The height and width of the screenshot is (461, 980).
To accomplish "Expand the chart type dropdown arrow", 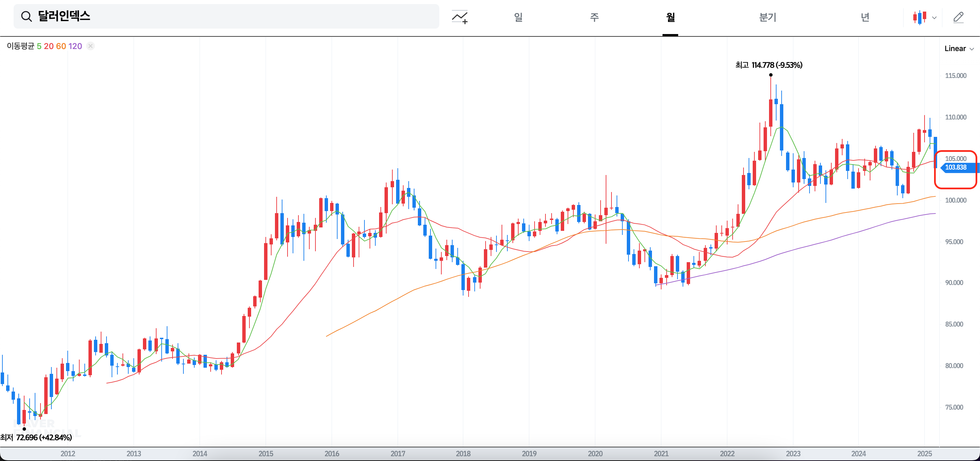I will click(x=934, y=17).
